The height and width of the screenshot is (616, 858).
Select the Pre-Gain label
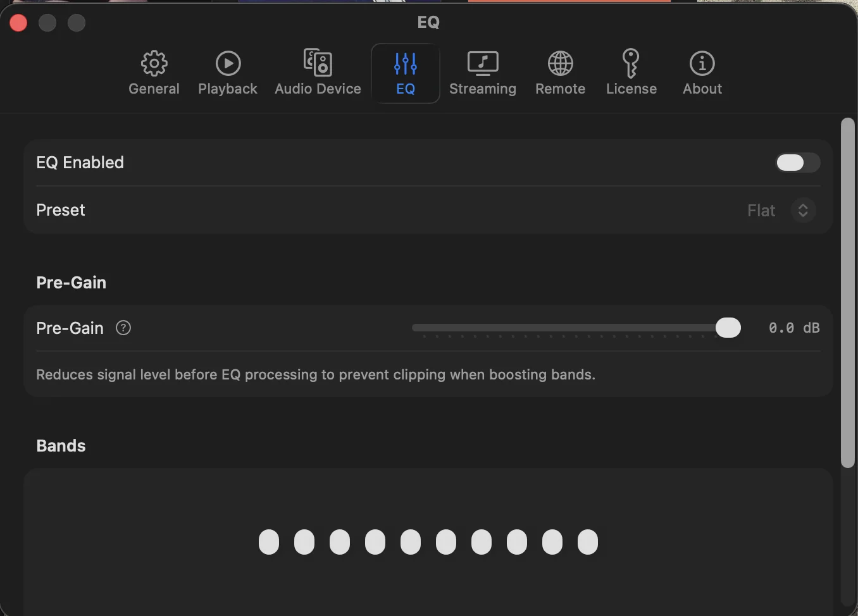(x=70, y=328)
